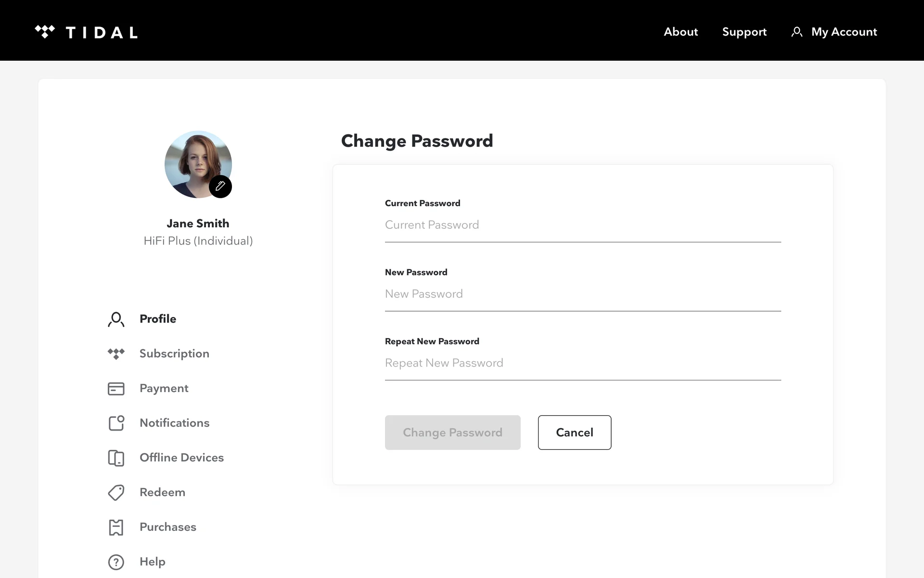Open the Subscription section label
924x578 pixels.
pos(174,354)
